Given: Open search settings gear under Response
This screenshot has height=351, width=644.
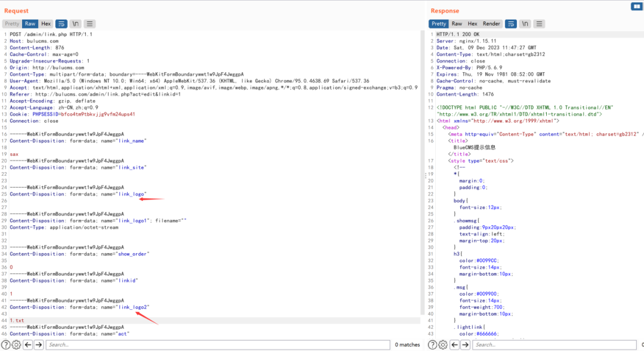Looking at the screenshot, I should click(442, 345).
